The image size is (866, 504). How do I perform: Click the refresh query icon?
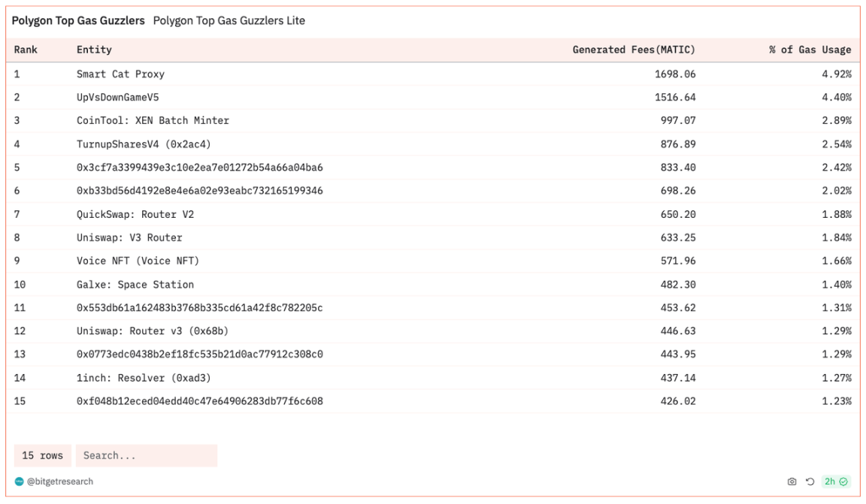coord(810,481)
